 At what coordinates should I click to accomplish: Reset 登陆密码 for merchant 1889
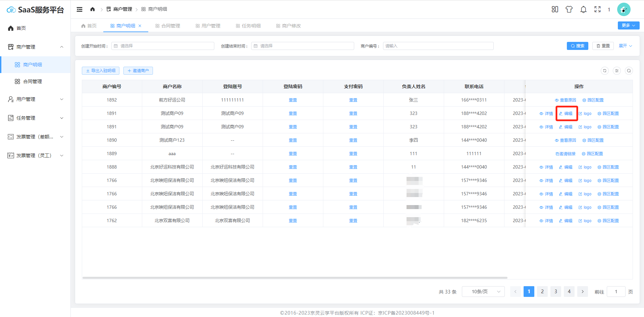(x=293, y=154)
